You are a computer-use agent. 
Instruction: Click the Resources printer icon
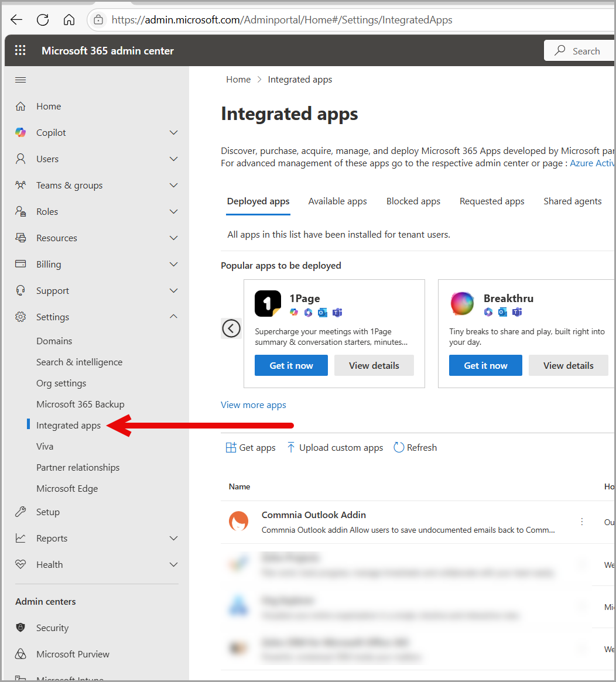20,238
